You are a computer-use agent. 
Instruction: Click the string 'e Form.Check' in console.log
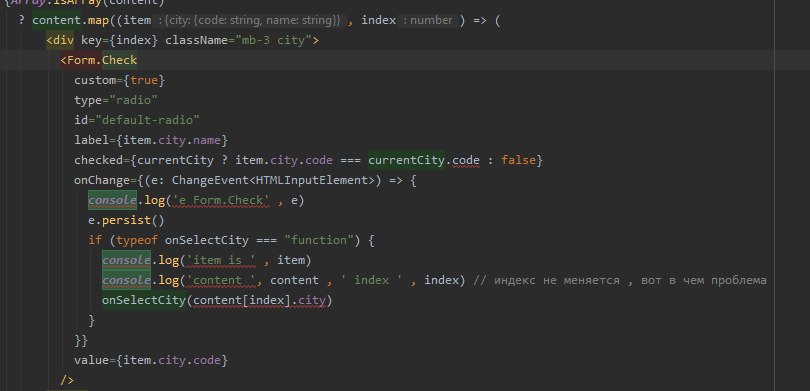point(221,200)
